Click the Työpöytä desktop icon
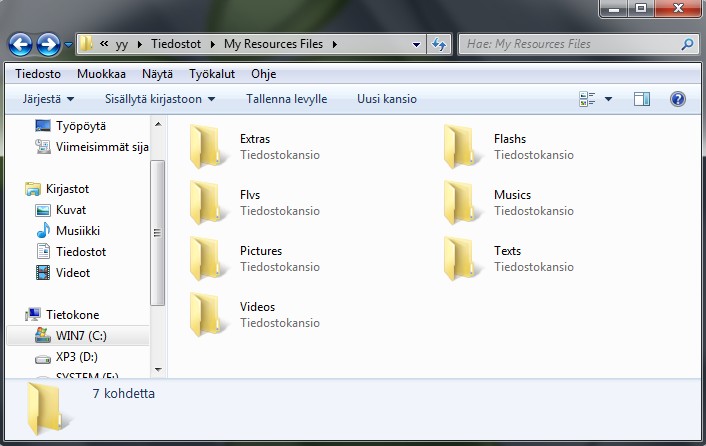The height and width of the screenshot is (446, 706). click(x=43, y=126)
